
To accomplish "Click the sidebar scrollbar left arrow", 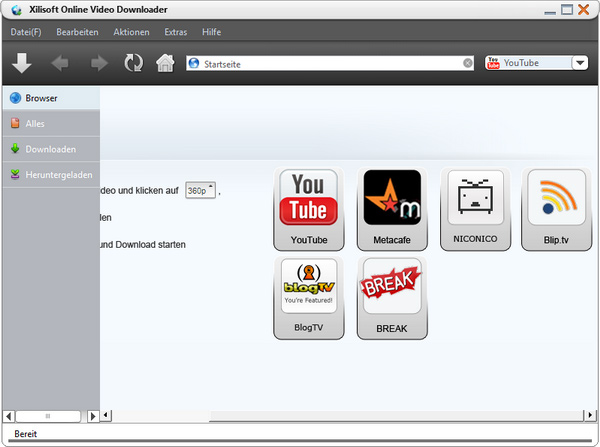I will 9,416.
